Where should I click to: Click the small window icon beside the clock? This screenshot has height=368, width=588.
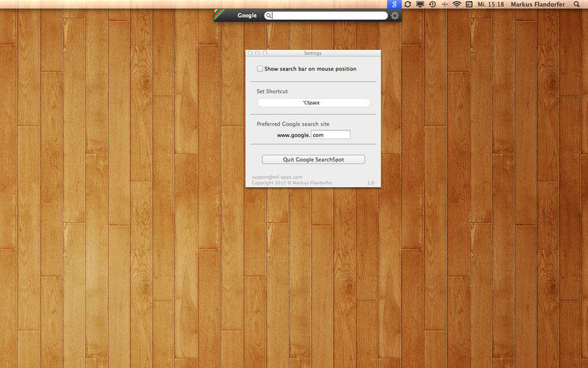coord(469,4)
